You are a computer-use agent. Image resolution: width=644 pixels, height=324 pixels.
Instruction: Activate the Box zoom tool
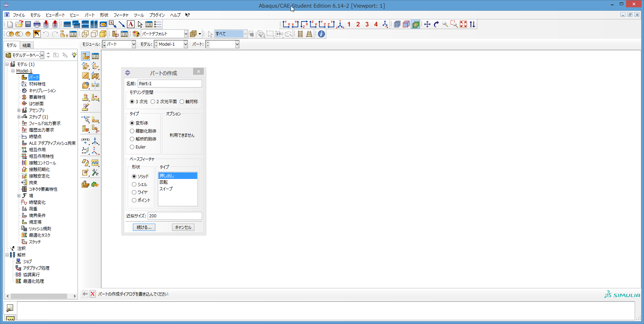click(454, 24)
